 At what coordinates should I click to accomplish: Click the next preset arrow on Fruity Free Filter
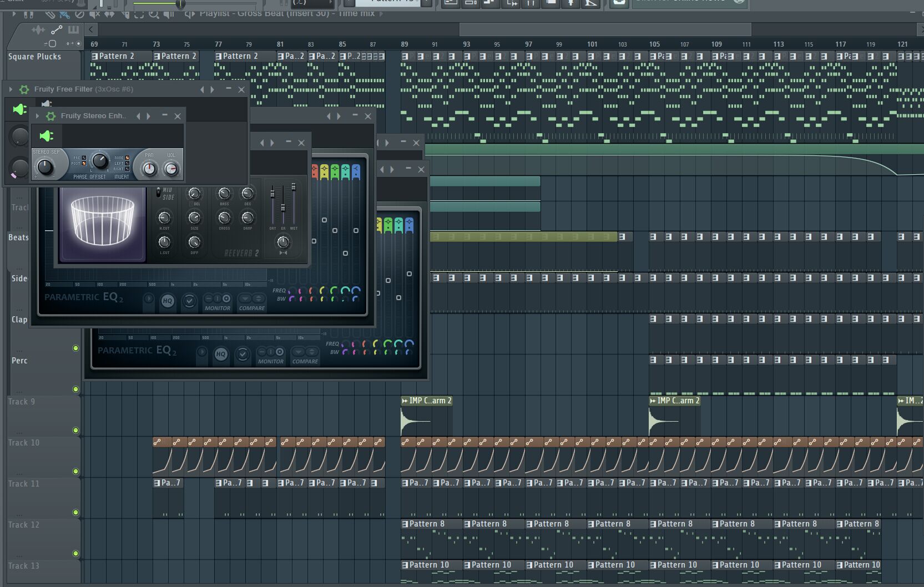pos(212,89)
